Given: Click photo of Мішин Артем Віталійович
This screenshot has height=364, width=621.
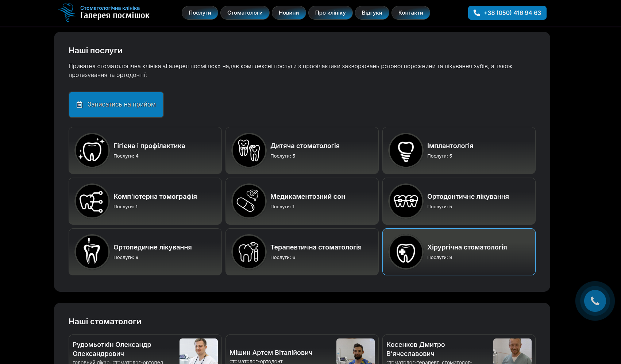Looking at the screenshot, I should point(355,352).
